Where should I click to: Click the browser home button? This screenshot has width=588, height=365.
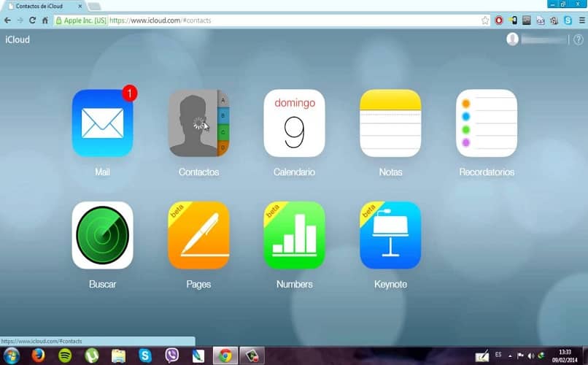click(x=45, y=20)
